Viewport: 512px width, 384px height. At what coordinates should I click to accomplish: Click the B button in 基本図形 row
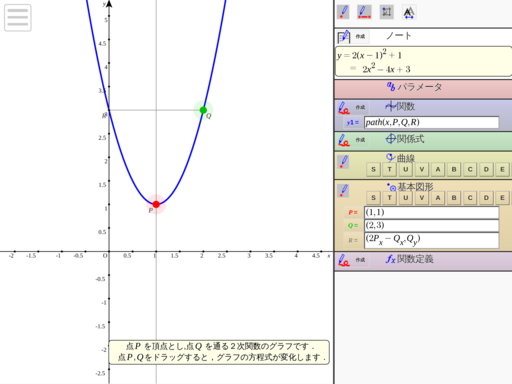[454, 198]
